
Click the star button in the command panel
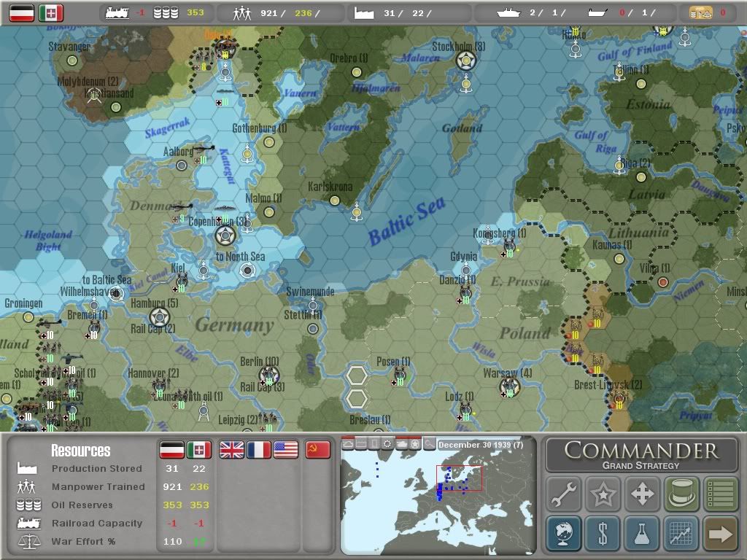tap(603, 494)
